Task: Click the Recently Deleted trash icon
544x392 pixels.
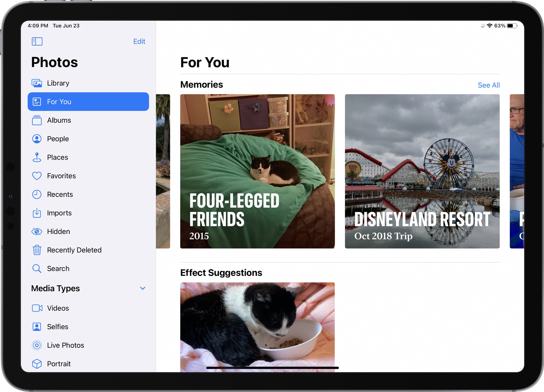Action: coord(37,250)
